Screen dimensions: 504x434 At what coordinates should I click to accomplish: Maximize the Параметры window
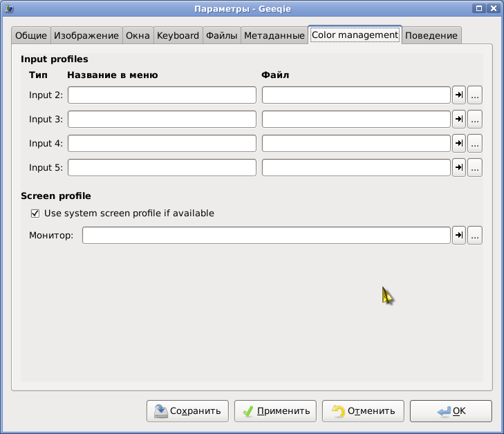[479, 8]
